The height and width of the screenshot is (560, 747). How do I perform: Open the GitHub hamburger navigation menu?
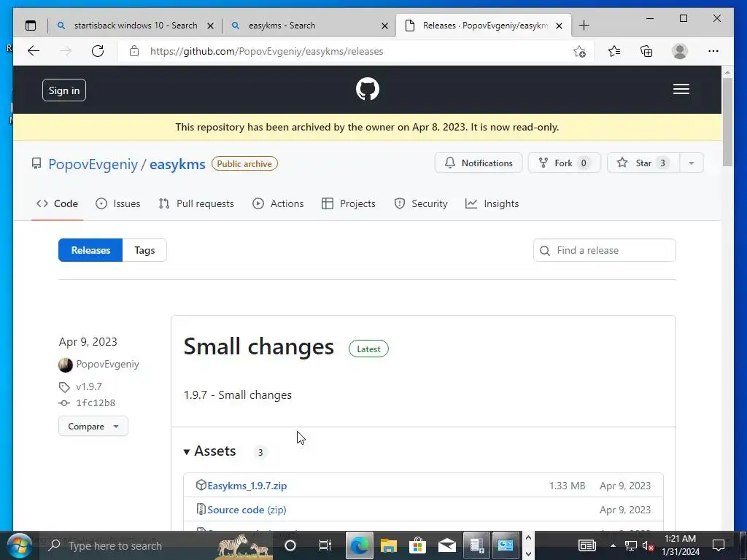pyautogui.click(x=681, y=89)
